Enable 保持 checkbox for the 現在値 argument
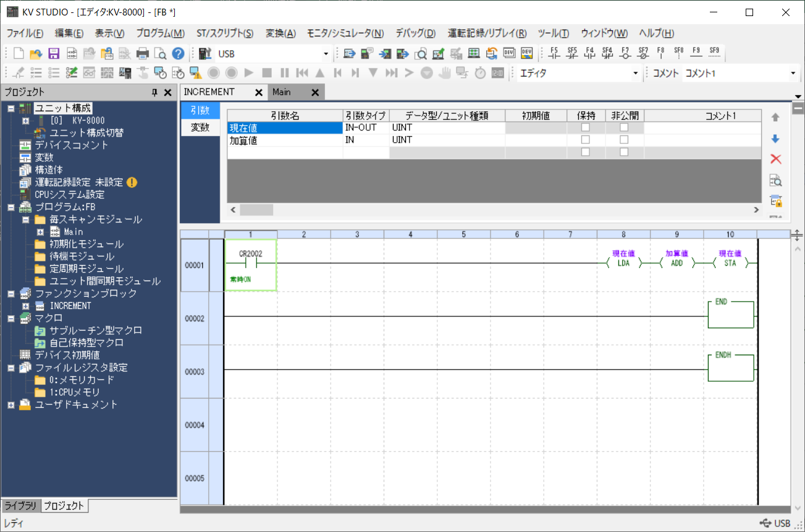 point(586,128)
